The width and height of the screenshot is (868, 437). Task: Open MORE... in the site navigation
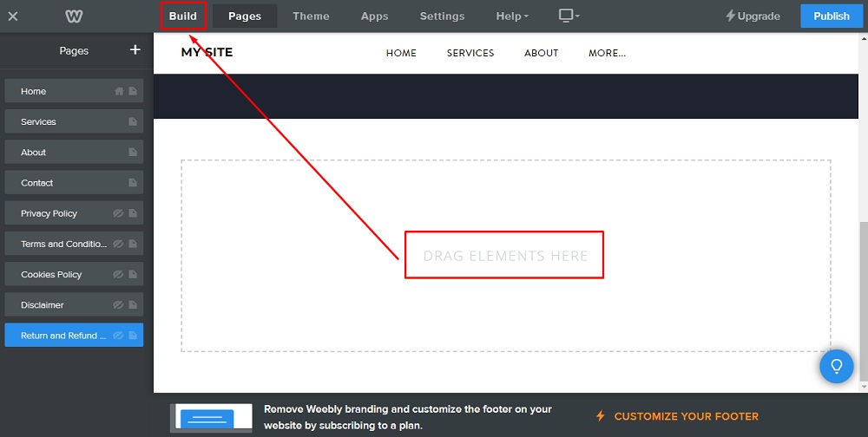608,53
